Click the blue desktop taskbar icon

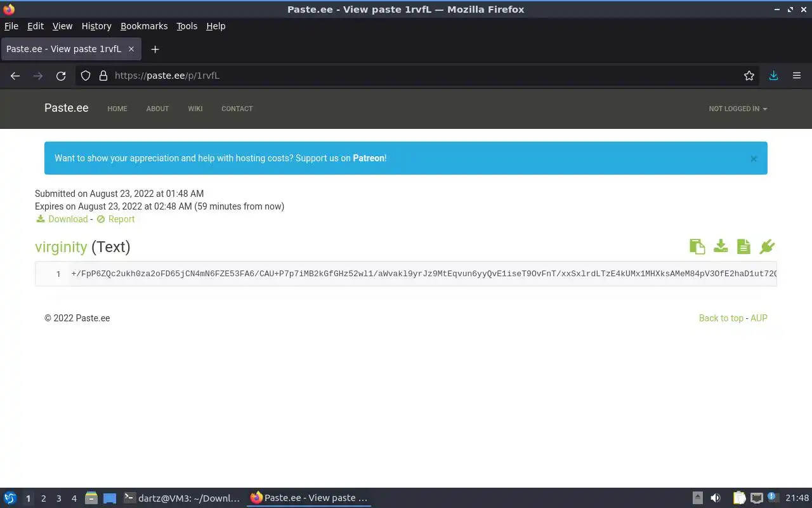(x=110, y=498)
